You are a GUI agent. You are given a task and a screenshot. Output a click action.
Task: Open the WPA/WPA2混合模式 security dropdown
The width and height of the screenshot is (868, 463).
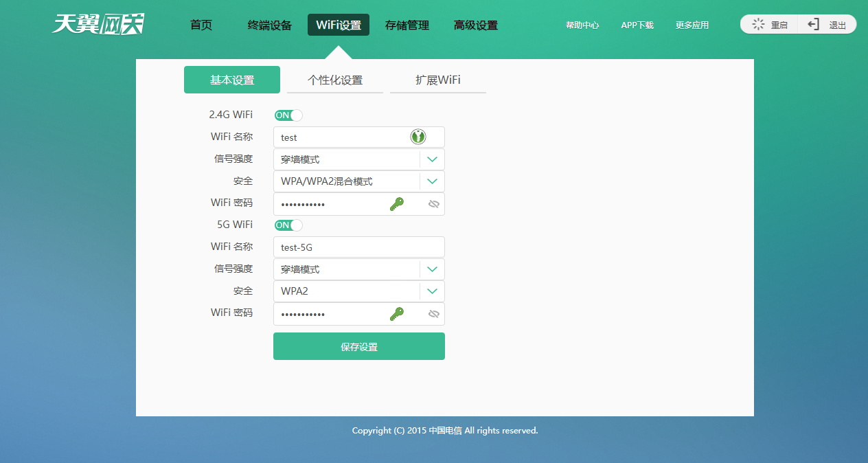pos(359,181)
